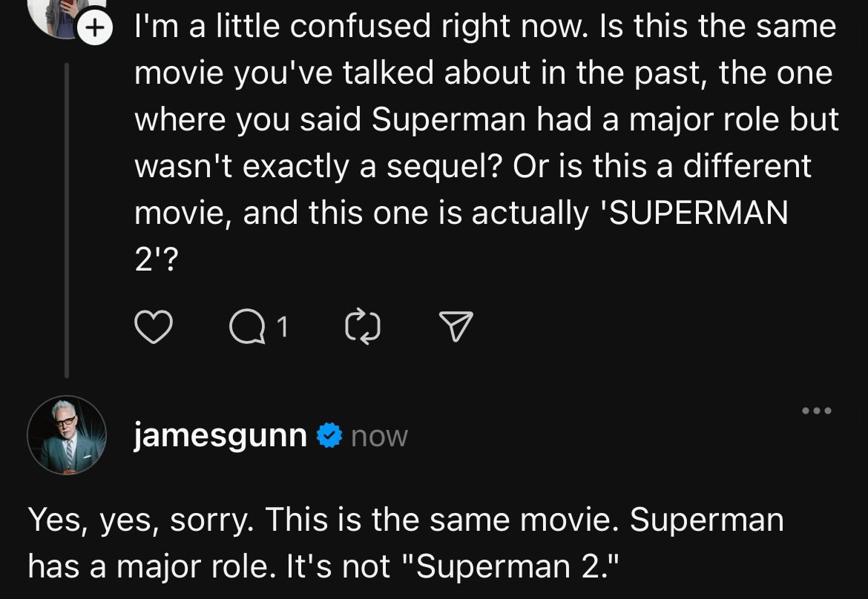Like the confused user's post with the heart

153,327
